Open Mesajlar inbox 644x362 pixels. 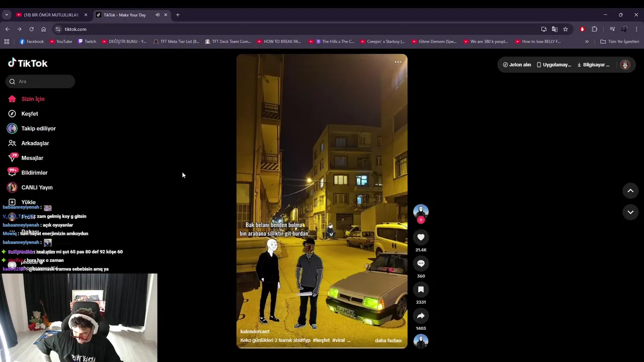[x=32, y=158]
